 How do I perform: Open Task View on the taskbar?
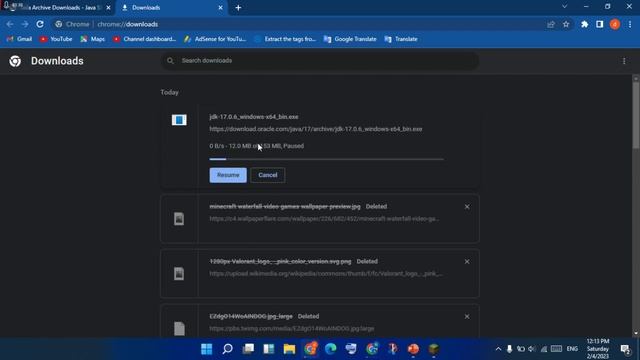(x=248, y=349)
